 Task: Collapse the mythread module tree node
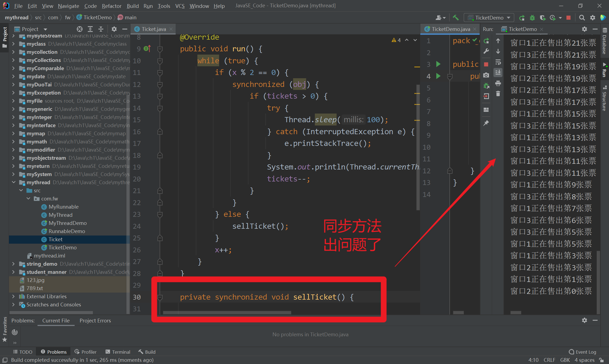pos(14,182)
